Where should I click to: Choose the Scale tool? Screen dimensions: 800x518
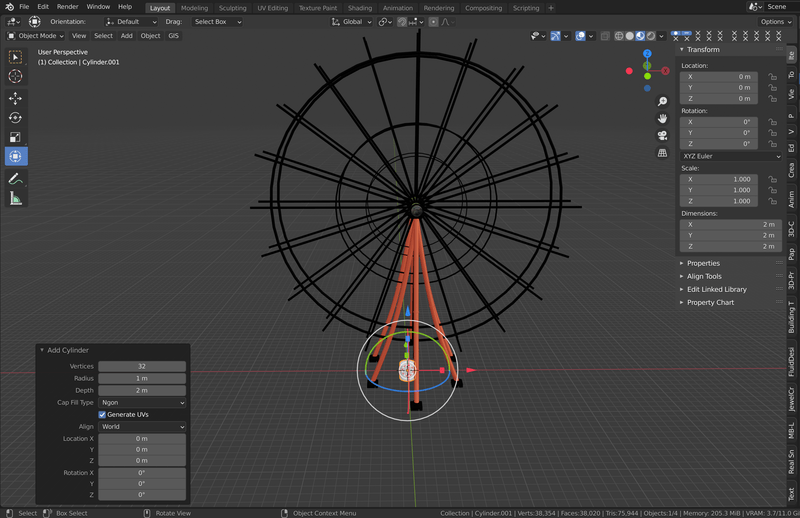(15, 137)
